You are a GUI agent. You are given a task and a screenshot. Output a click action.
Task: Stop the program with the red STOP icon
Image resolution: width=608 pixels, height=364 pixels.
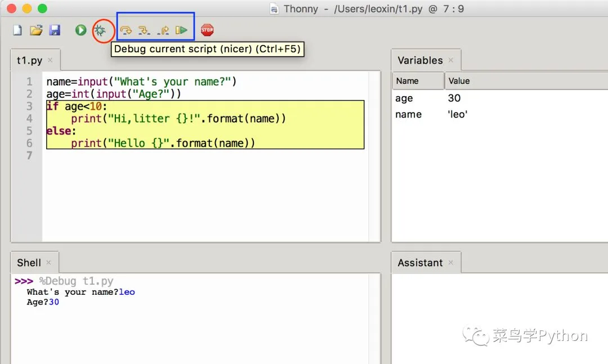(x=207, y=30)
